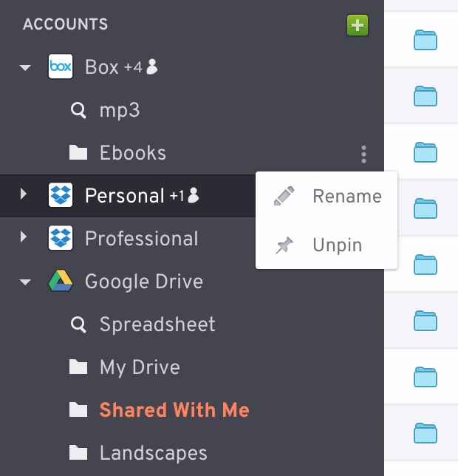Click the Professional Dropbox logo icon
This screenshot has width=458, height=476.
(x=61, y=238)
